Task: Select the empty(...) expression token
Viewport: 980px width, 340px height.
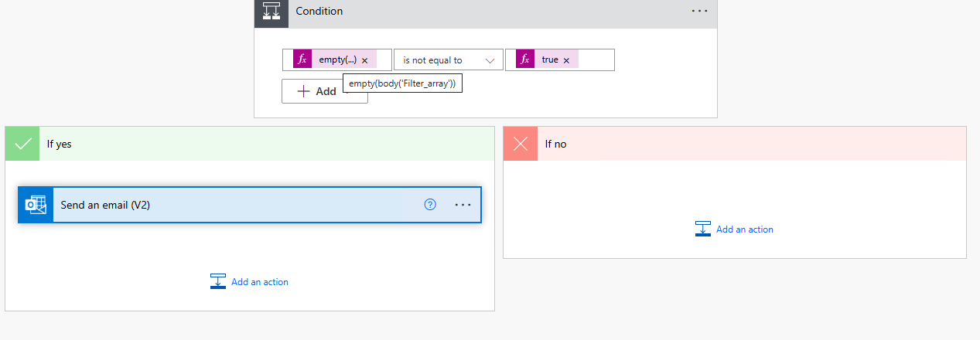Action: pyautogui.click(x=335, y=59)
